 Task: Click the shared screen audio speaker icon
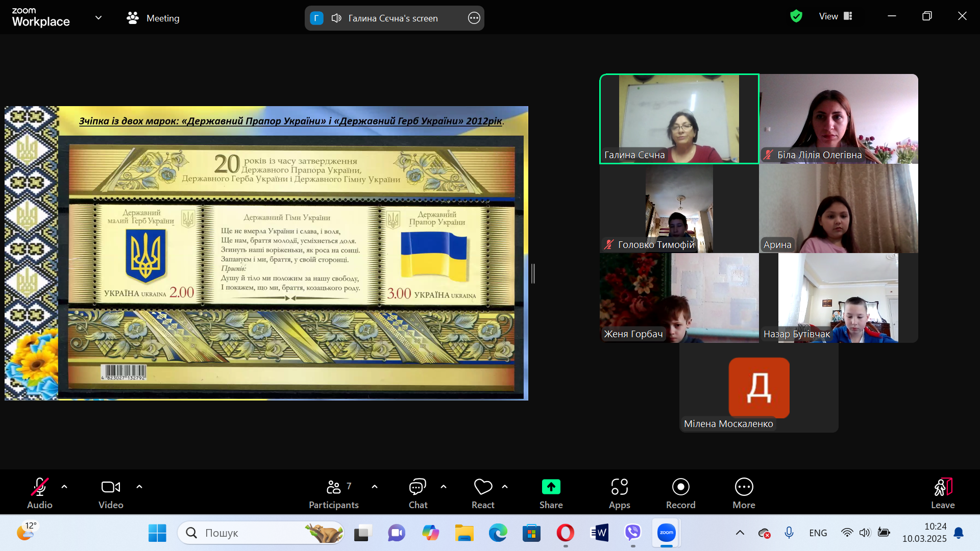coord(336,18)
